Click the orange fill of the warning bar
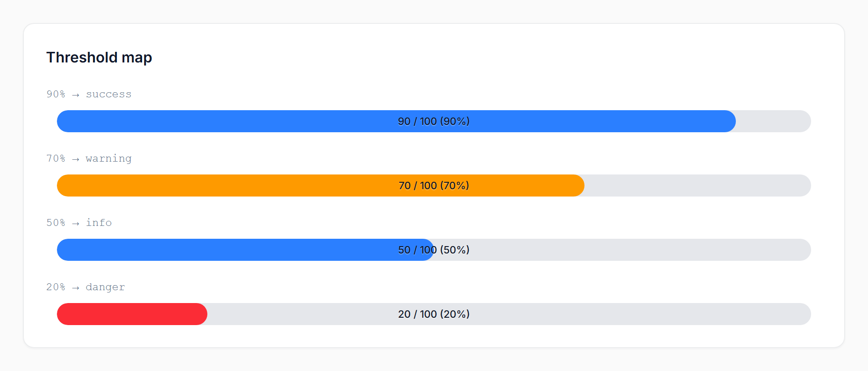The image size is (868, 371). pos(229,185)
